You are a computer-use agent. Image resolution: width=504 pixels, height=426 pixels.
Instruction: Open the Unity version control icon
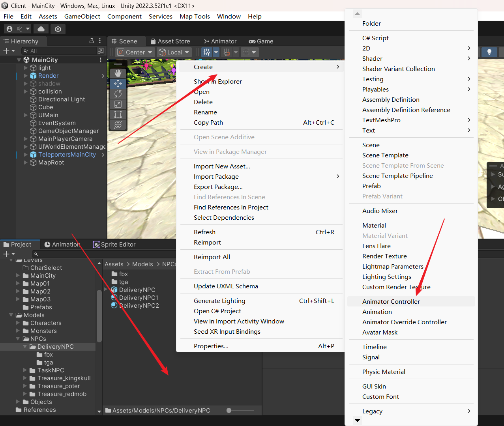point(58,29)
